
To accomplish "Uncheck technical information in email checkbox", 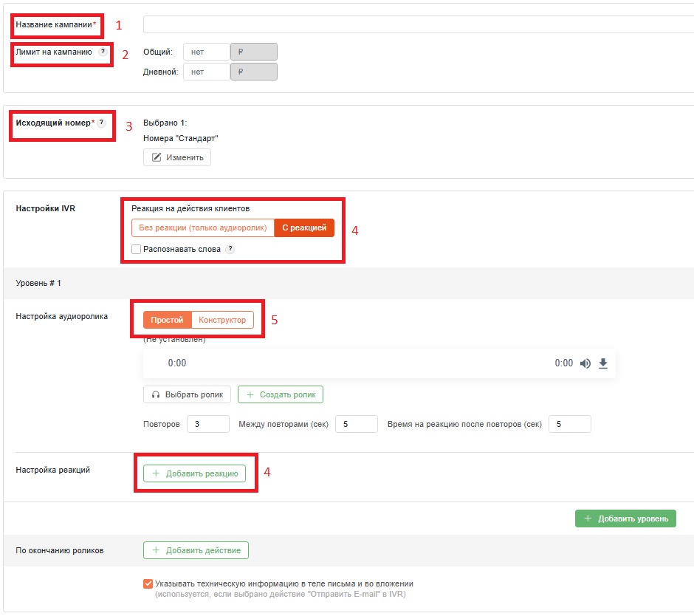I will click(x=148, y=584).
